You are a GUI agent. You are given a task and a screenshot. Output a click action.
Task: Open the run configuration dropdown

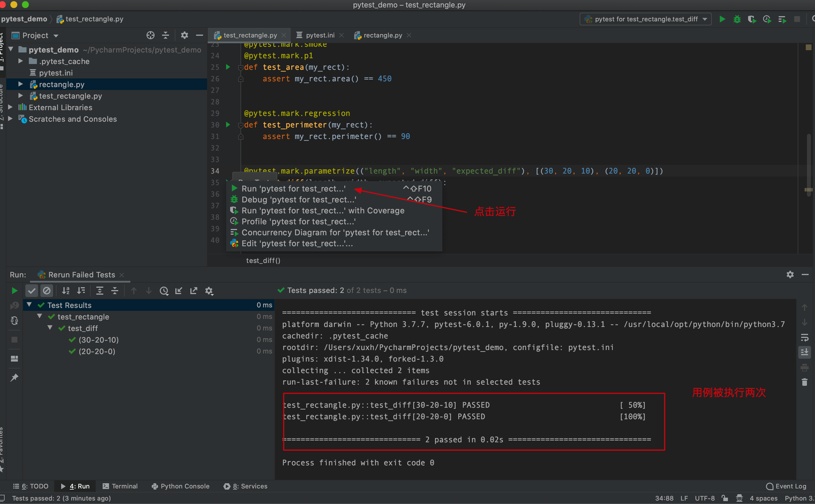pos(645,19)
